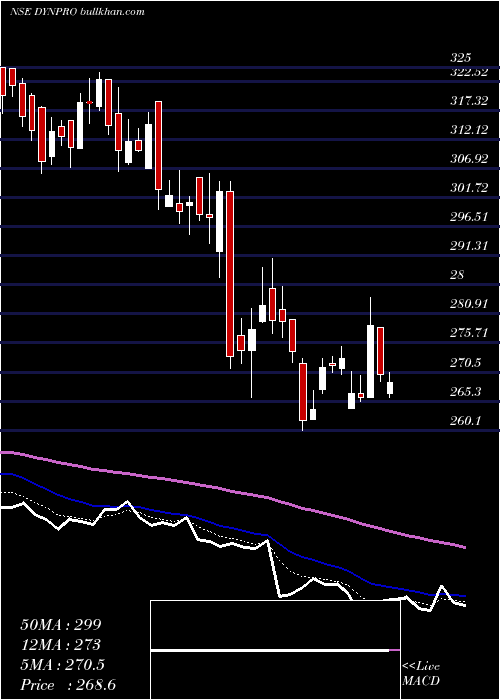Click the 306.92 price level label
This screenshot has height=700, width=500.
(469, 159)
